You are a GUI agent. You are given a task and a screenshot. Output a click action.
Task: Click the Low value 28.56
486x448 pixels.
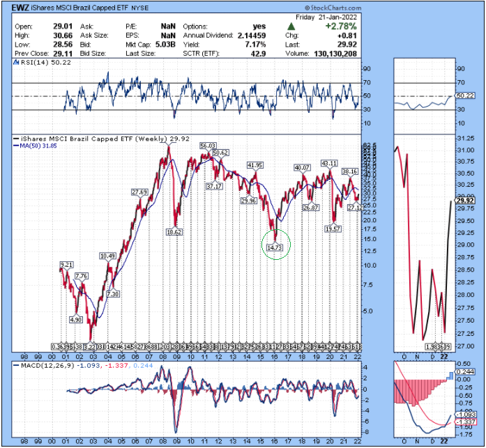63,45
